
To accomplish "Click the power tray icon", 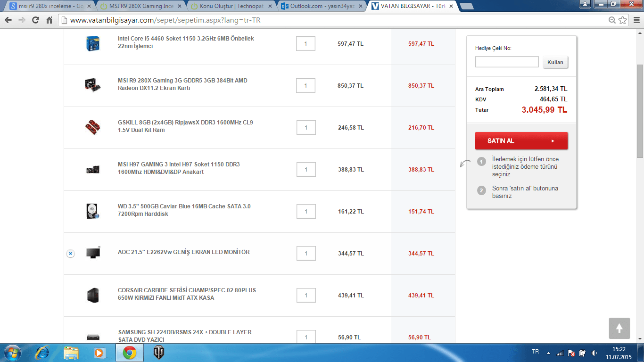I will point(583,353).
